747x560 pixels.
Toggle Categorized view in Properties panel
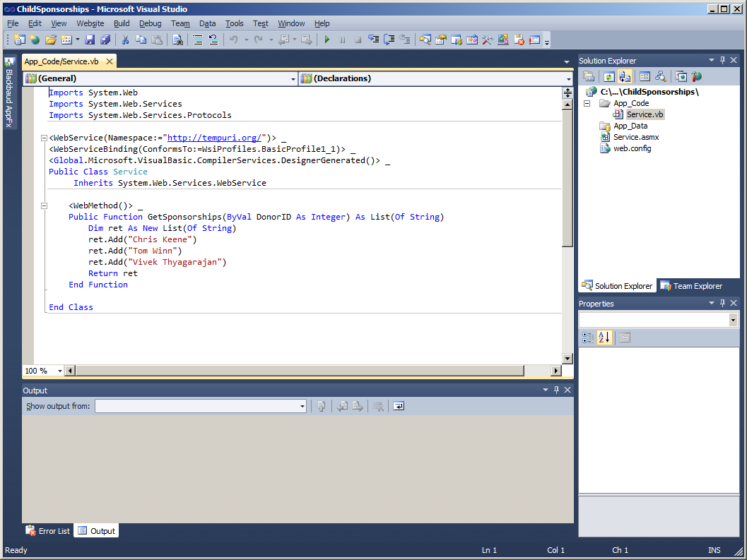[x=589, y=338]
